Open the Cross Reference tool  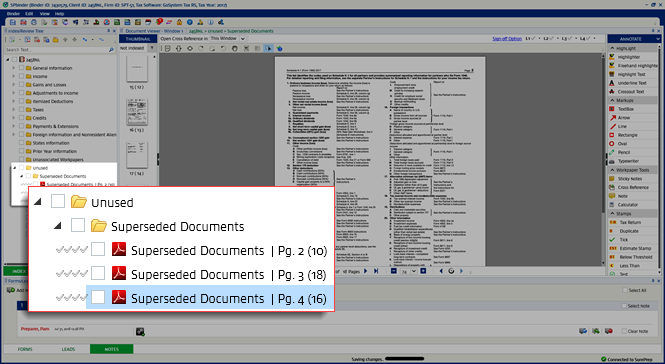pyautogui.click(x=633, y=187)
